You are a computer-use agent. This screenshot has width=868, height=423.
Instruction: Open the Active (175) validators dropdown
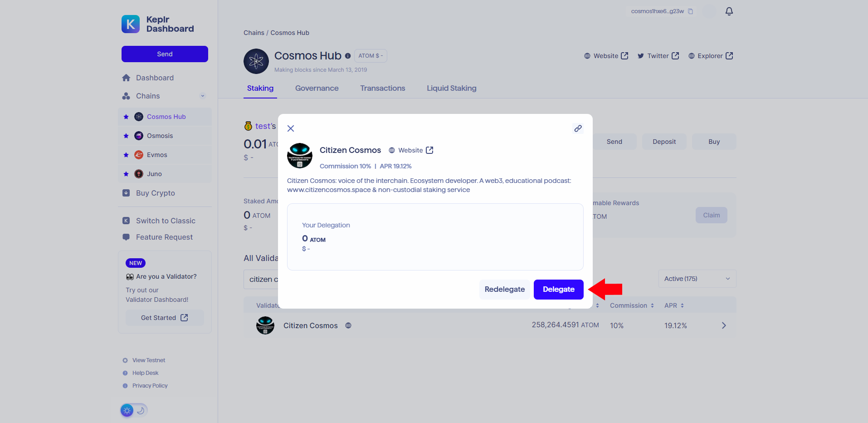(x=697, y=279)
